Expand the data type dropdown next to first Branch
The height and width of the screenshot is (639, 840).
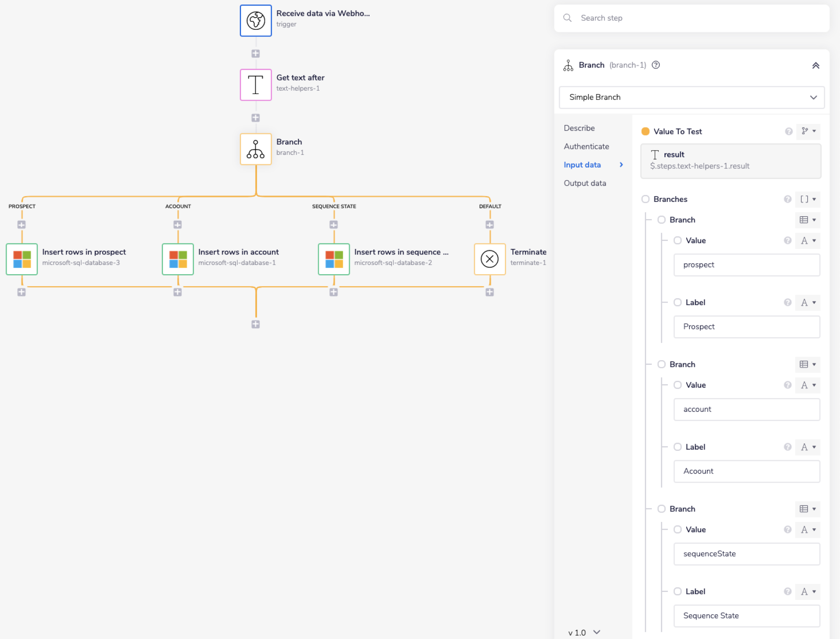[807, 220]
